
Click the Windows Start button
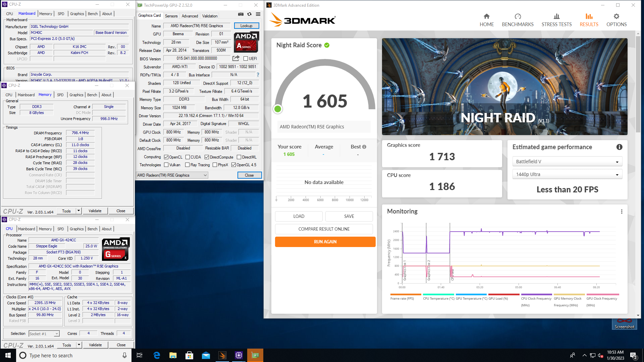click(x=8, y=355)
